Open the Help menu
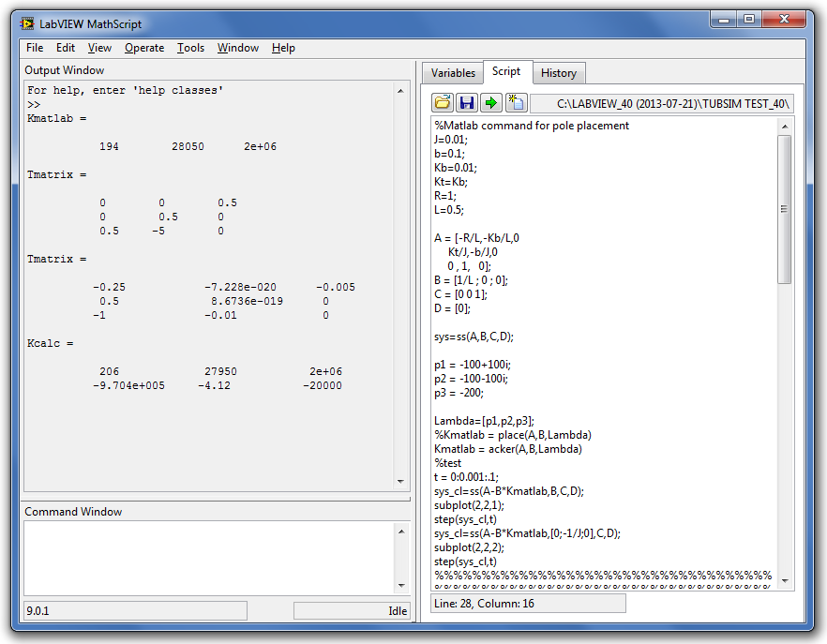Screen dimensions: 827x644 point(283,48)
